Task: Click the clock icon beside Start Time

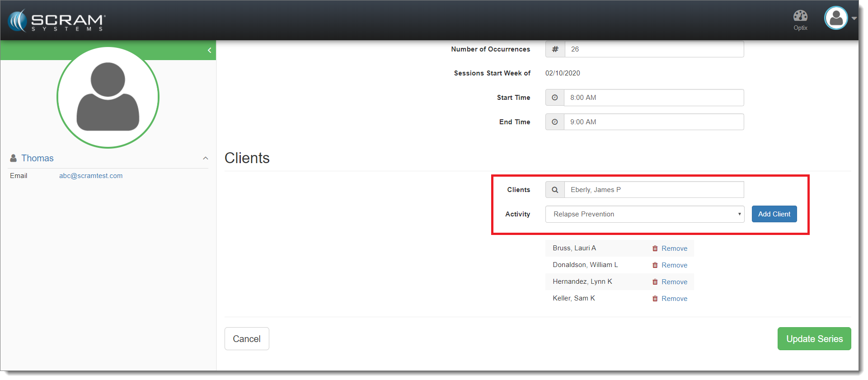Action: click(554, 98)
